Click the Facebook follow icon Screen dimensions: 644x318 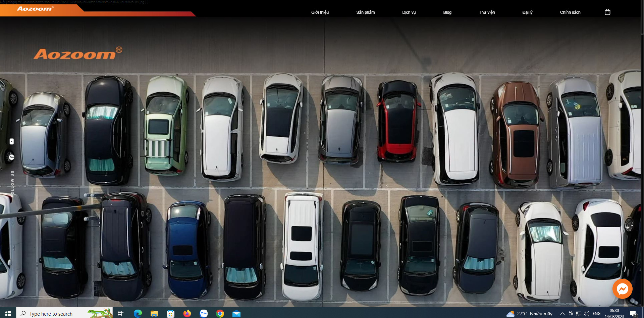[12, 157]
